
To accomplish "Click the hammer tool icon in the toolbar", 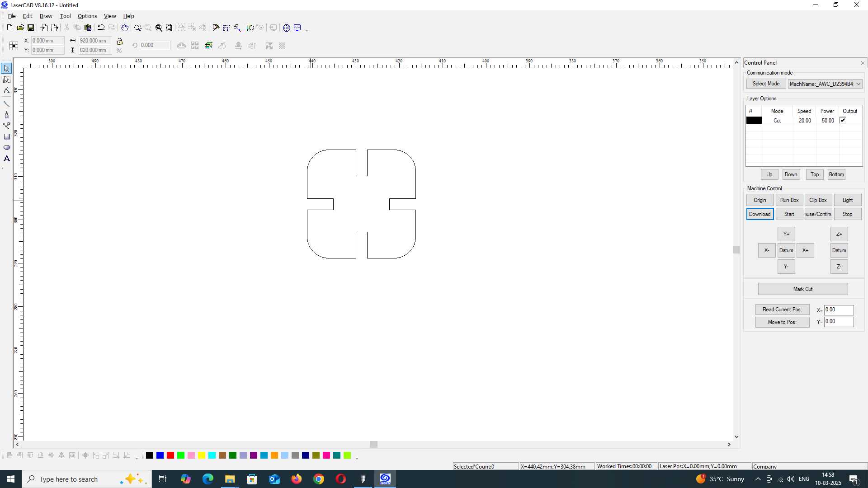I will pos(216,28).
